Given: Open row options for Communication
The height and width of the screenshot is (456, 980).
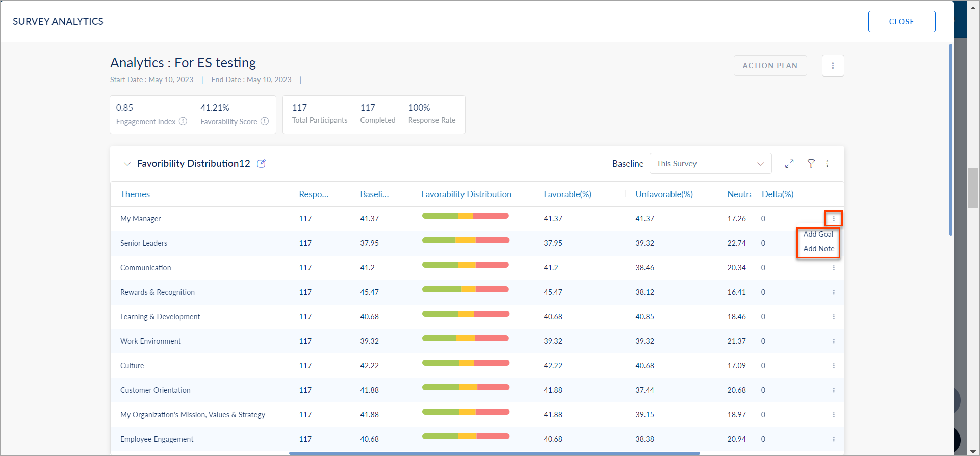Looking at the screenshot, I should click(x=834, y=268).
